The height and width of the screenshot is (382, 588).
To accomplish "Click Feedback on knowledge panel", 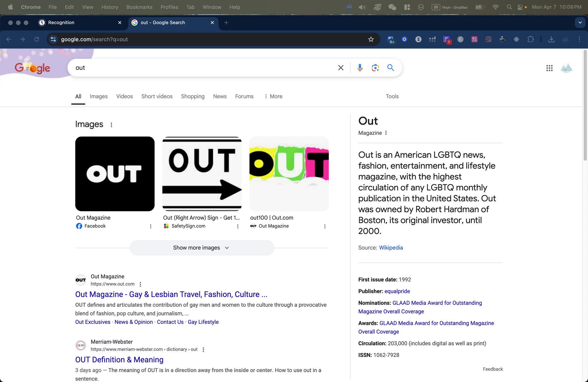I will pos(493,369).
